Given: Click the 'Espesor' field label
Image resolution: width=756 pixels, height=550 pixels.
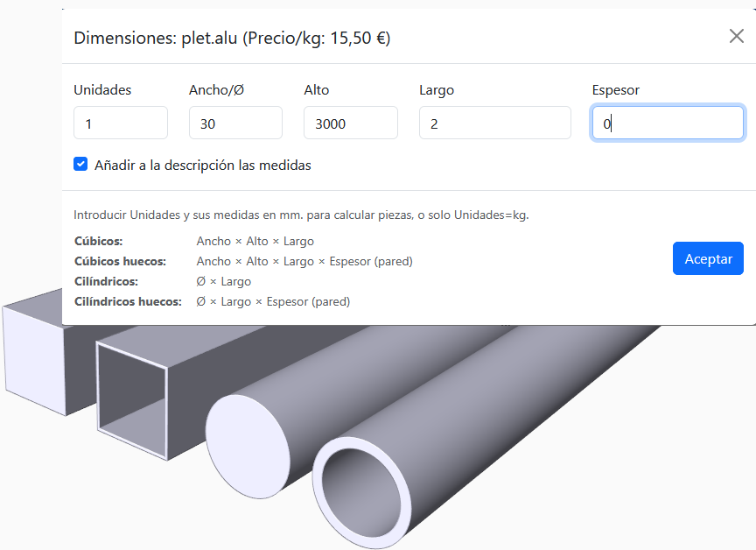Looking at the screenshot, I should (616, 90).
